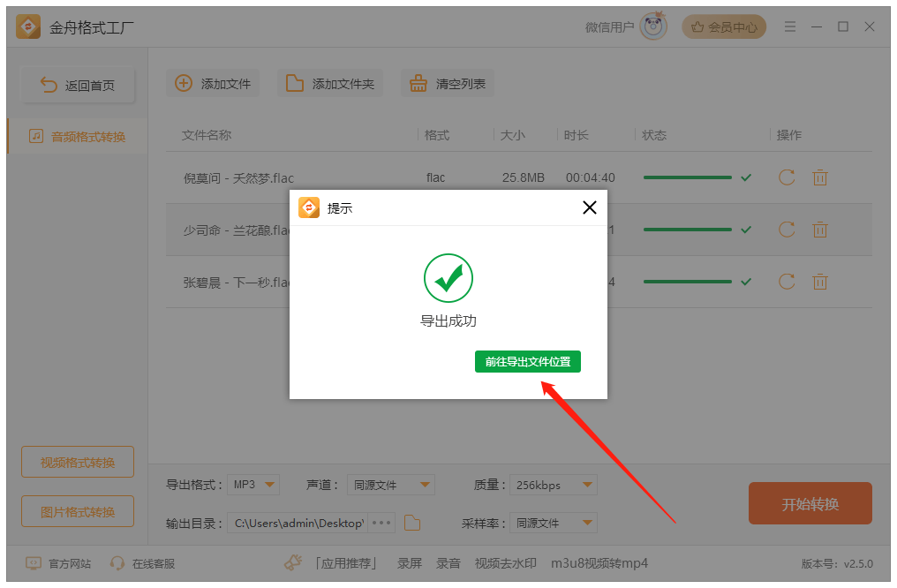This screenshot has width=897, height=588.
Task: Open 采样率 同源文件 dropdown
Action: click(x=554, y=523)
